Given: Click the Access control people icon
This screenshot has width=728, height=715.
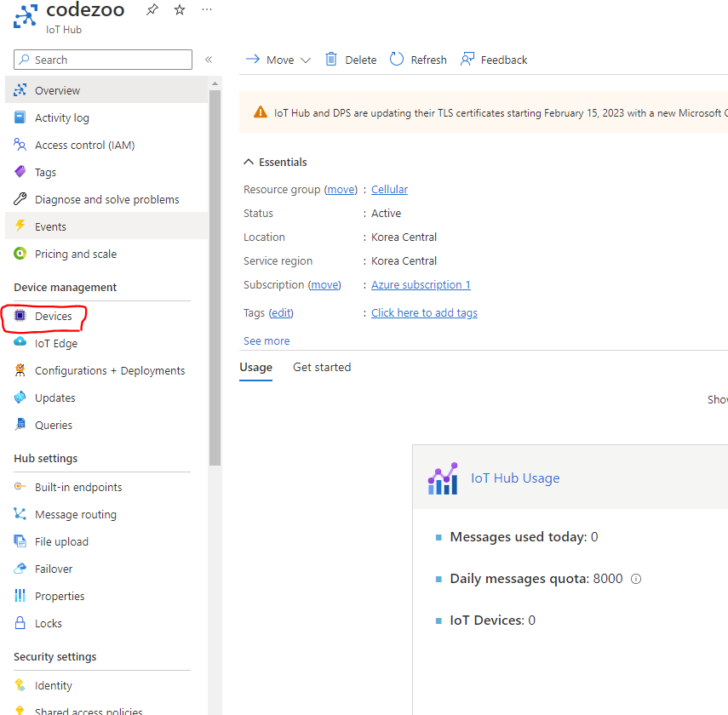Looking at the screenshot, I should (x=20, y=145).
